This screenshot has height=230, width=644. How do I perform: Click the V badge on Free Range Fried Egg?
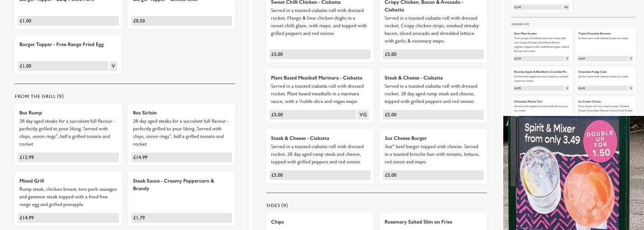[x=113, y=66]
